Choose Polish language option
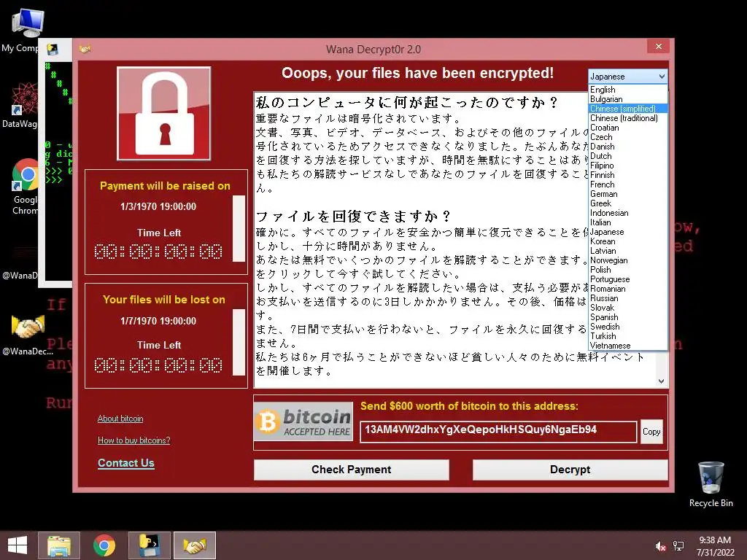The height and width of the screenshot is (560, 747). [628, 270]
